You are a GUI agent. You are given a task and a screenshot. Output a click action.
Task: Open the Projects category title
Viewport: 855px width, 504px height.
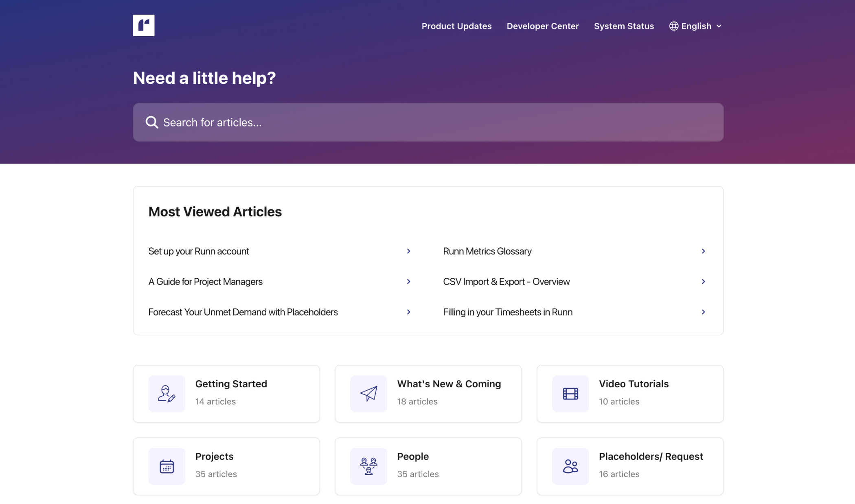click(x=214, y=456)
